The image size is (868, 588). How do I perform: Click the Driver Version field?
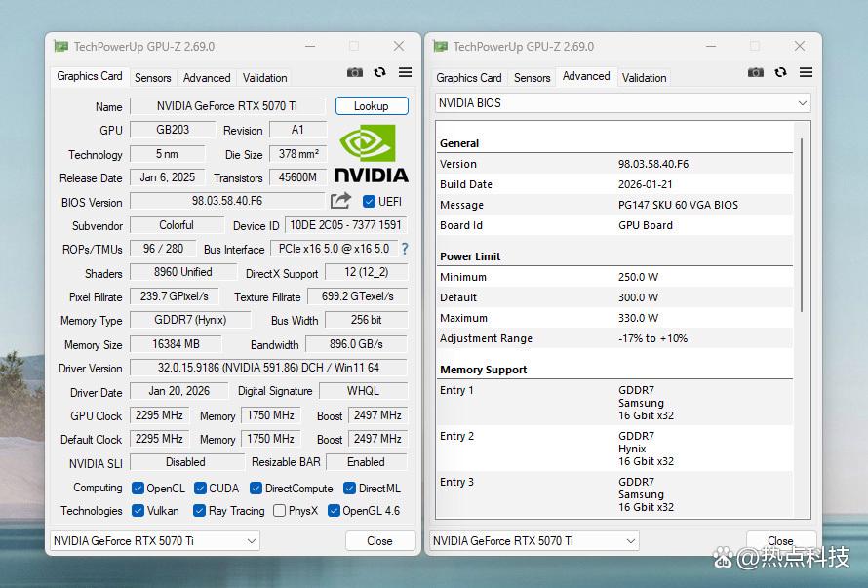pyautogui.click(x=268, y=368)
